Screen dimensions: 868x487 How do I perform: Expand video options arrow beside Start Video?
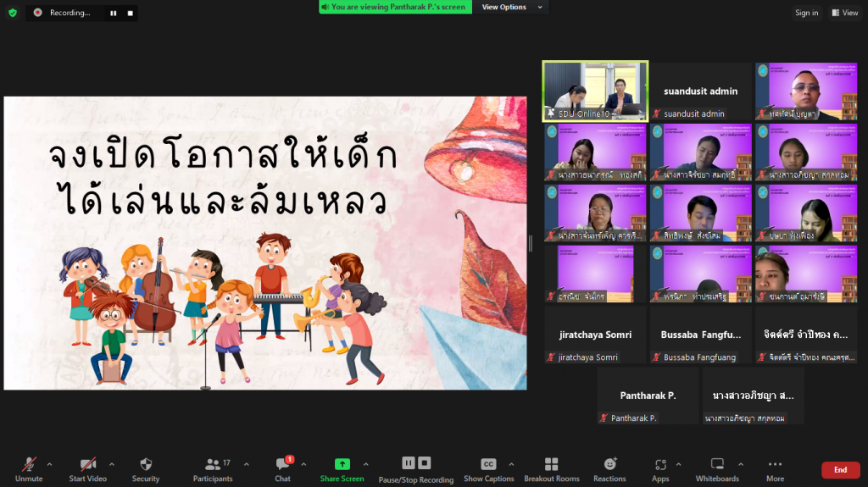tap(112, 464)
